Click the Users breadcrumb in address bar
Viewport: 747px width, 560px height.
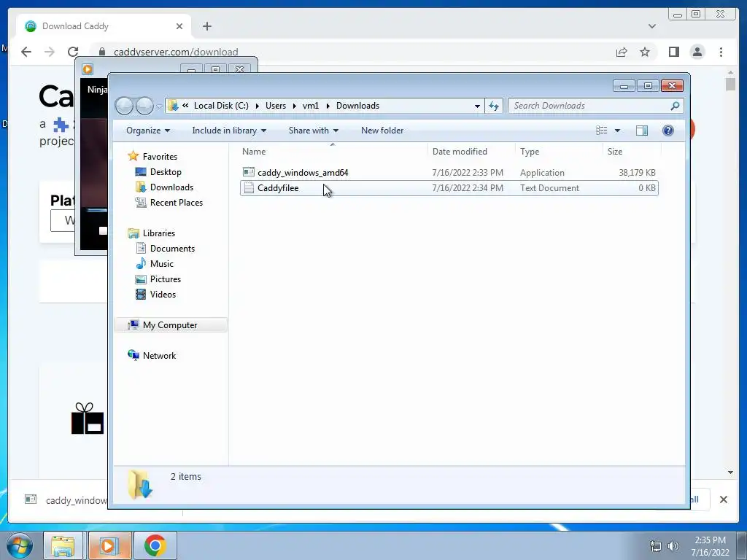(276, 106)
